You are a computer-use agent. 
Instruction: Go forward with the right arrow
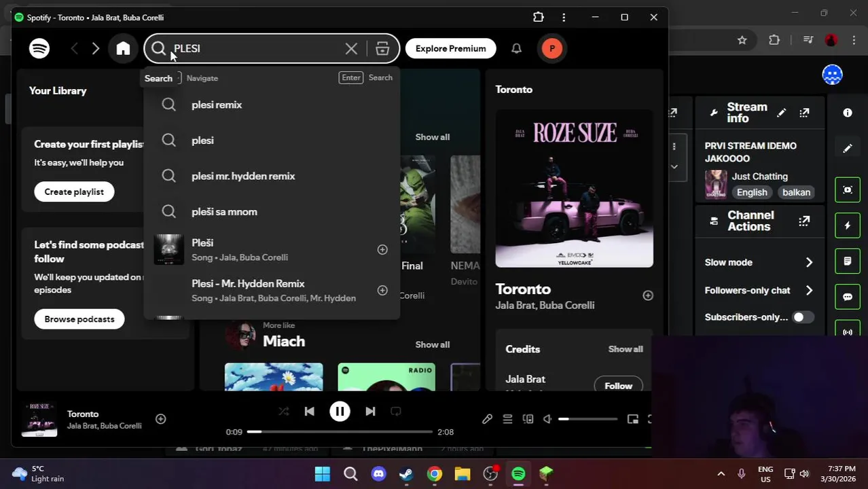pos(96,48)
